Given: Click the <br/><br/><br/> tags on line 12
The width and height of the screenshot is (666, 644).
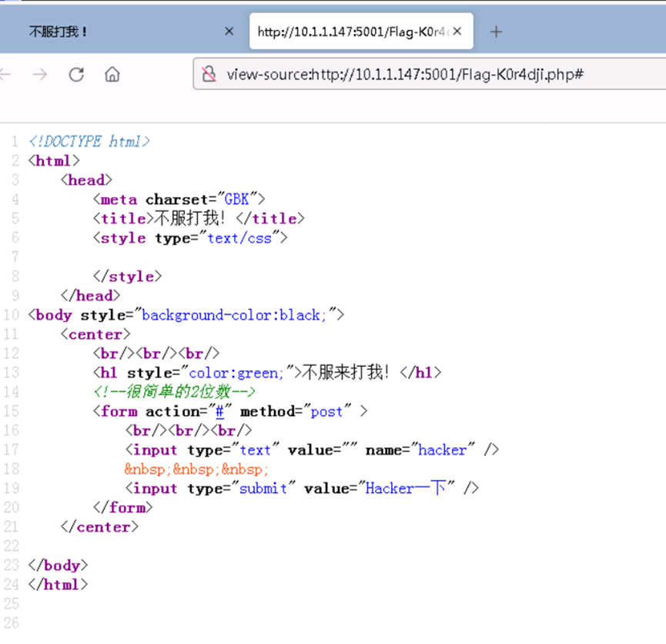Looking at the screenshot, I should pos(156,354).
